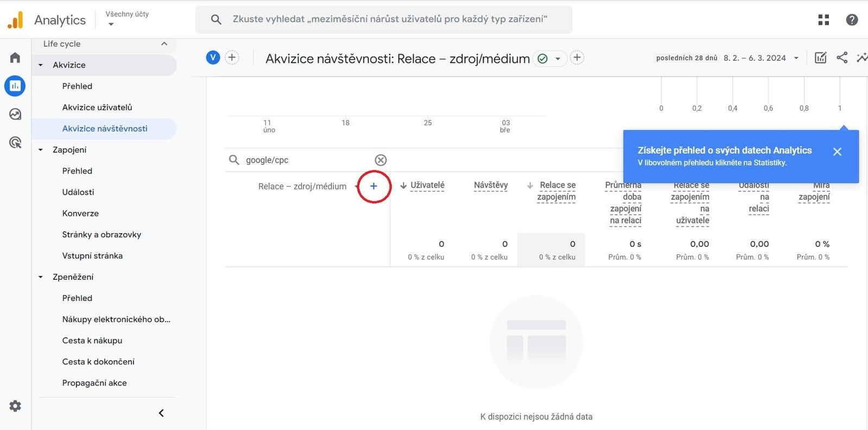Screen dimensions: 868x430
Task: Collapse the Life cycle section
Action: [x=164, y=44]
